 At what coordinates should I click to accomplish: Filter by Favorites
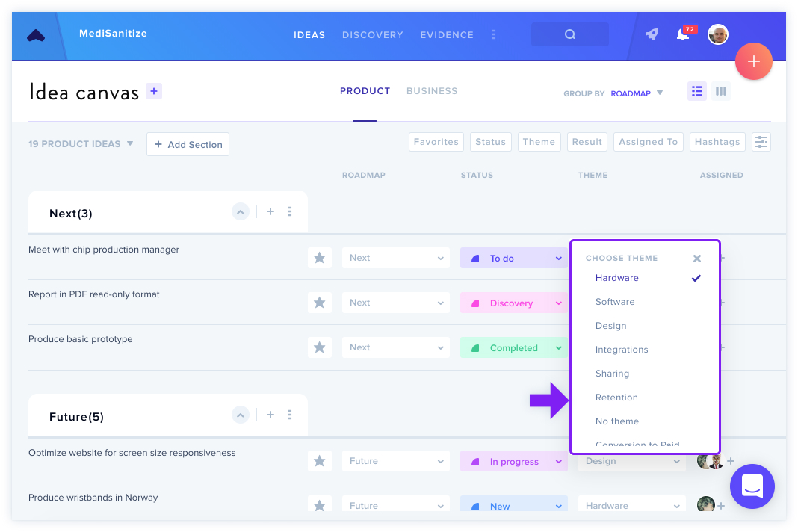(x=436, y=142)
